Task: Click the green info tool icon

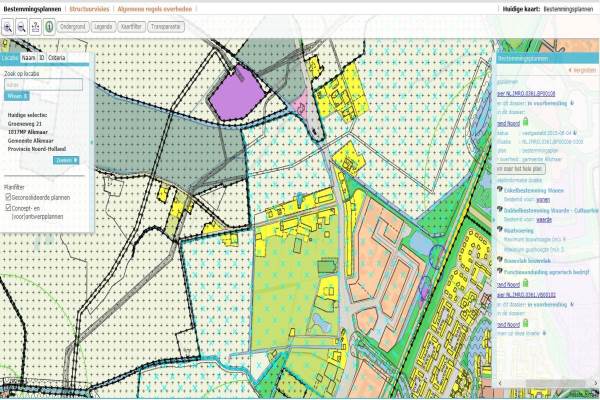Action: [50, 28]
